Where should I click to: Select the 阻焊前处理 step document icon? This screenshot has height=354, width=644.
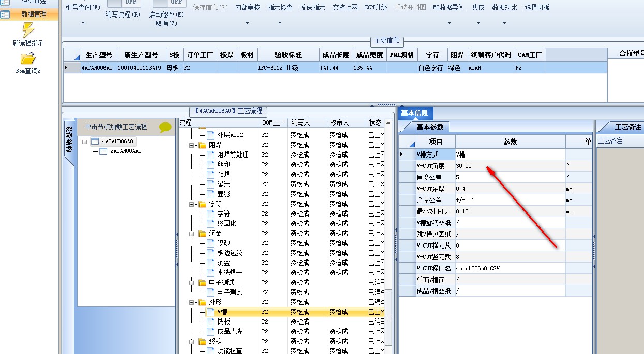pos(211,155)
